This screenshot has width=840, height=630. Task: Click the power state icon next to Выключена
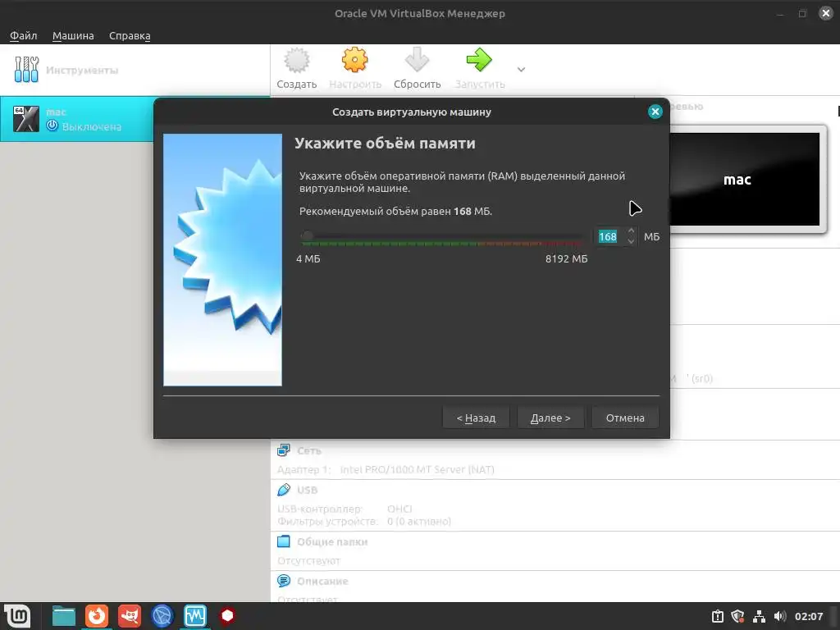click(52, 126)
